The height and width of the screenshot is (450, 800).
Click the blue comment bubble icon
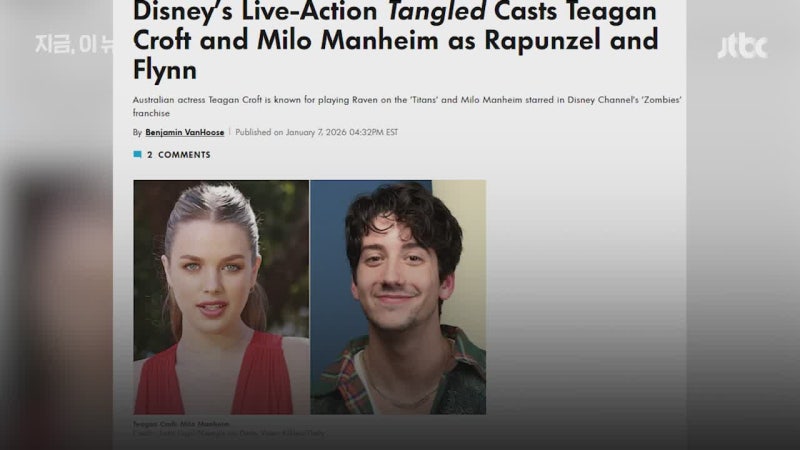click(137, 155)
